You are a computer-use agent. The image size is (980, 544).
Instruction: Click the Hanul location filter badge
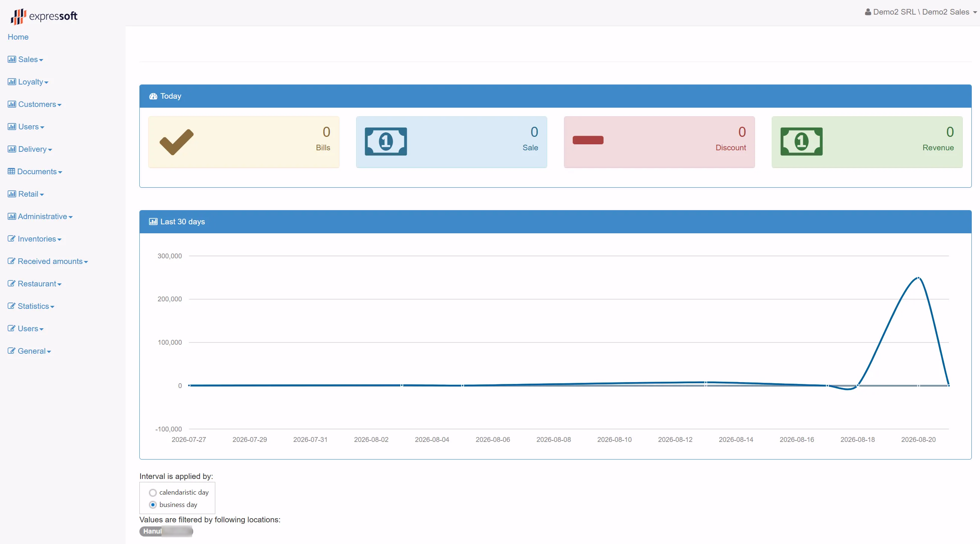click(166, 531)
